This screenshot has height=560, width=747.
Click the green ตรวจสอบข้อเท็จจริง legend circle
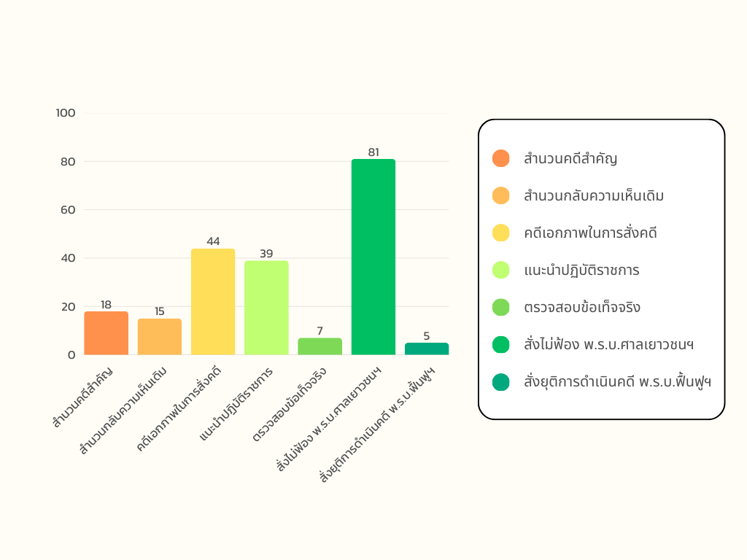500,308
